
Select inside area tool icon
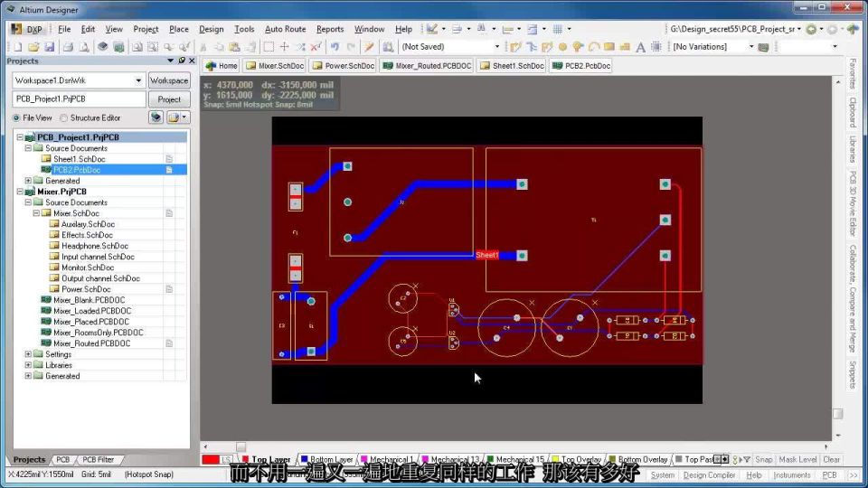point(269,47)
